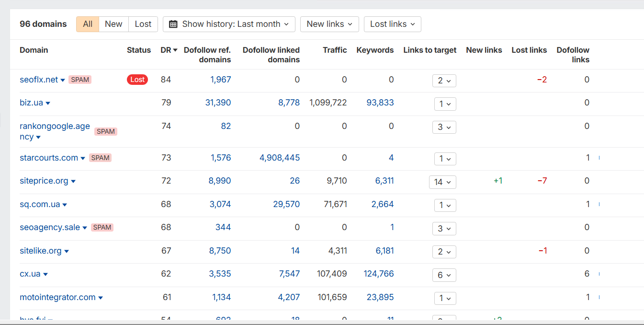Image resolution: width=644 pixels, height=325 pixels.
Task: Click the SPAM badge next to seoflx.net
Action: coord(80,80)
